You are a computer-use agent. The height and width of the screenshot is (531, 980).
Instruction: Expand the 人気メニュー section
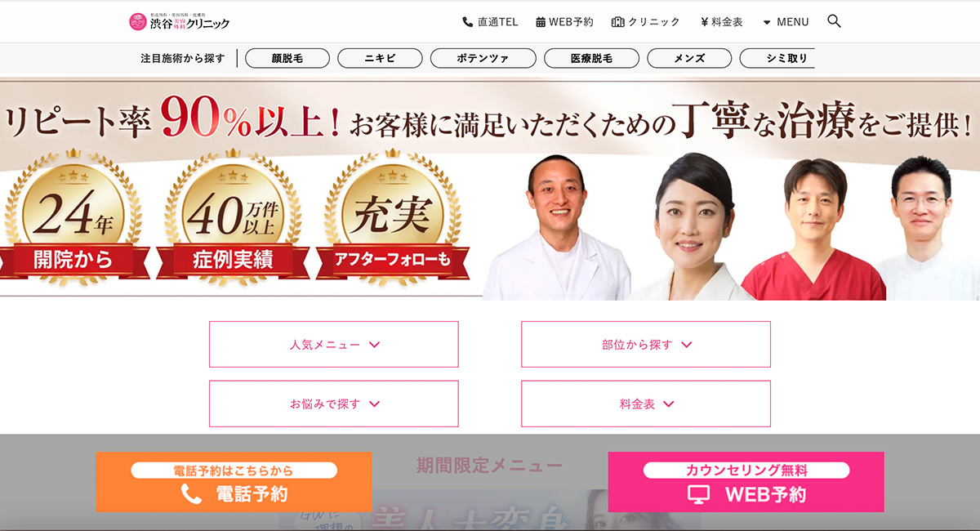pyautogui.click(x=334, y=344)
